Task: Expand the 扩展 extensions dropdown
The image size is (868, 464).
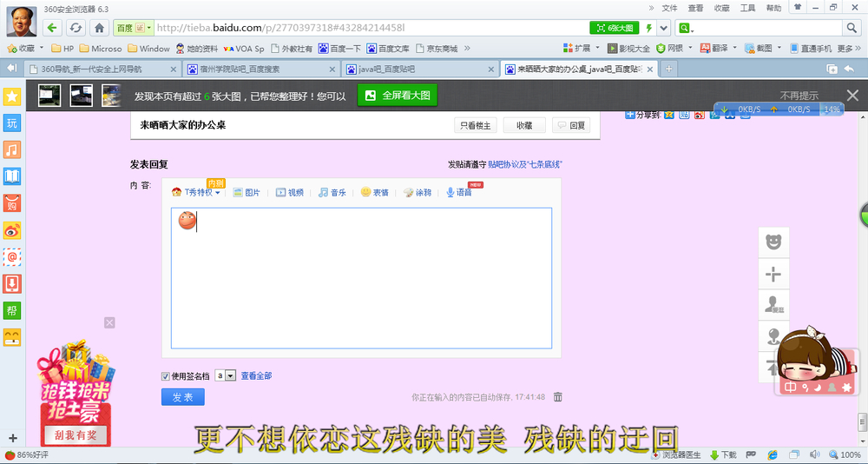Action: 597,49
